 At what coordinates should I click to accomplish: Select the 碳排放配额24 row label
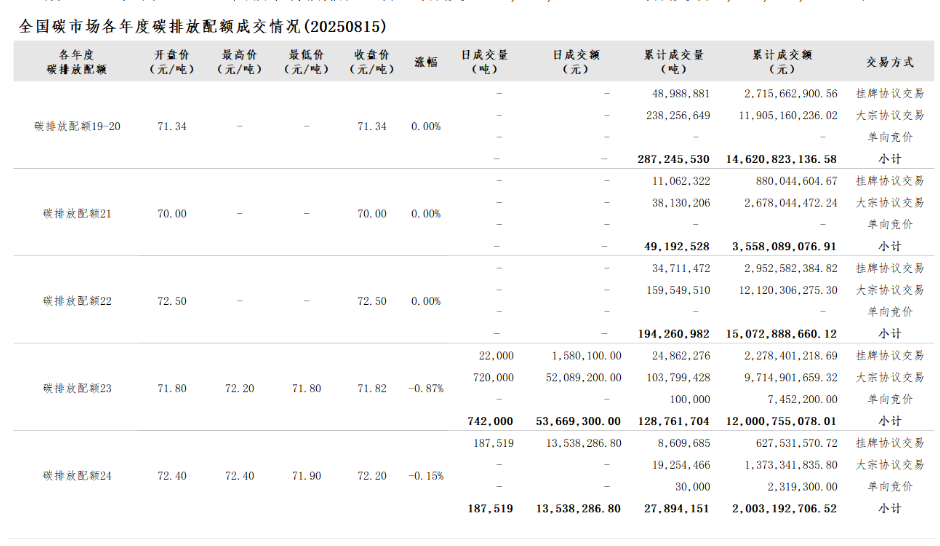coord(77,476)
